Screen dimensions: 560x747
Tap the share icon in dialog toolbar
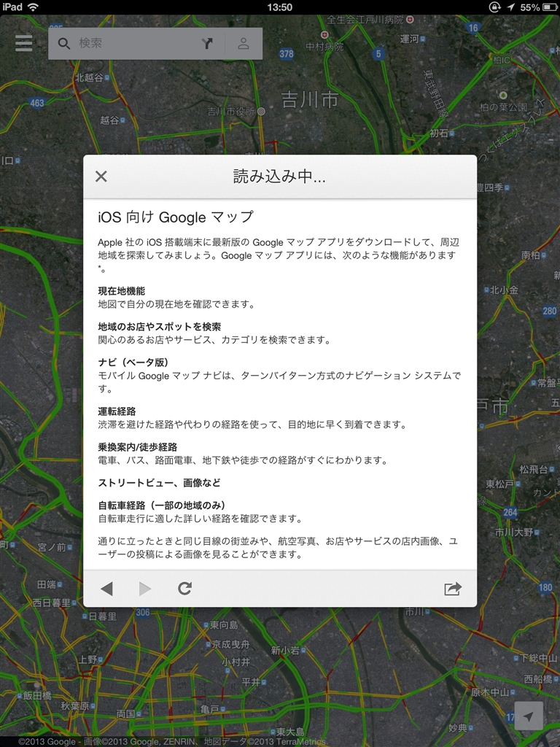pyautogui.click(x=453, y=589)
